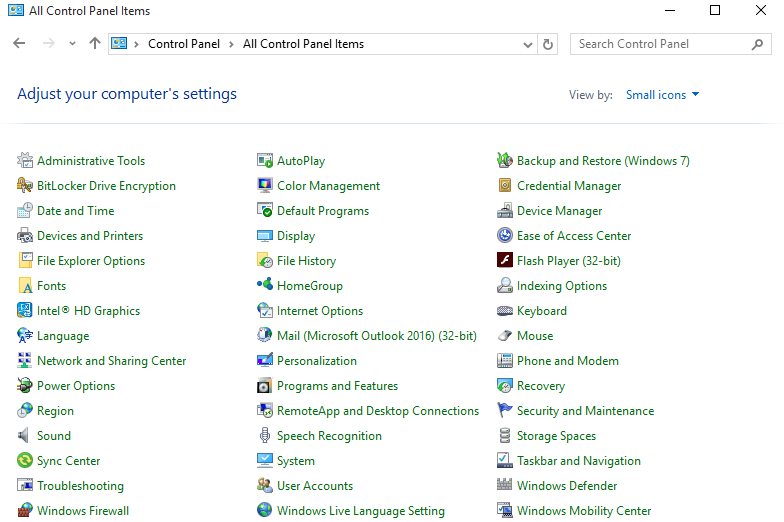784x522 pixels.
Task: Open the recent locations dropdown arrow
Action: [72, 44]
